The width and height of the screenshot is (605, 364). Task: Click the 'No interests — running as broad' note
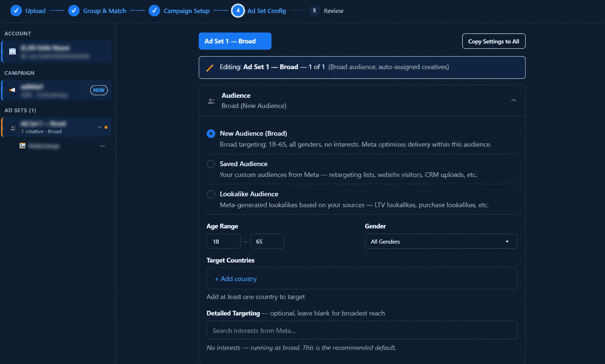(301, 348)
